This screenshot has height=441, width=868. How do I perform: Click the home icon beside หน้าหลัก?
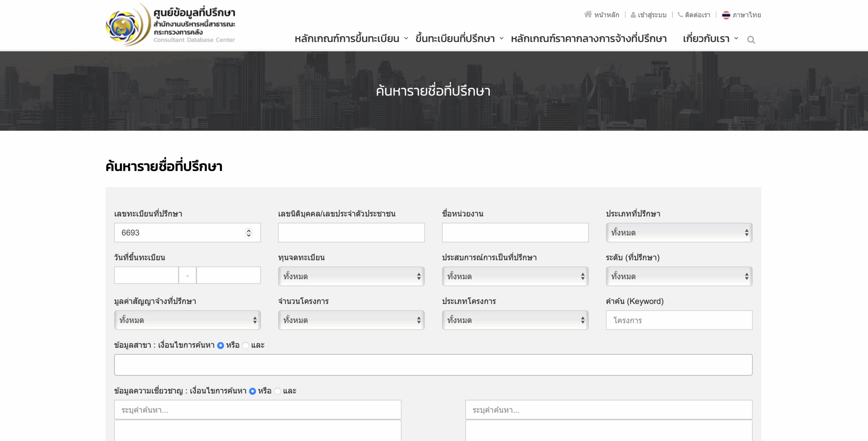(587, 15)
